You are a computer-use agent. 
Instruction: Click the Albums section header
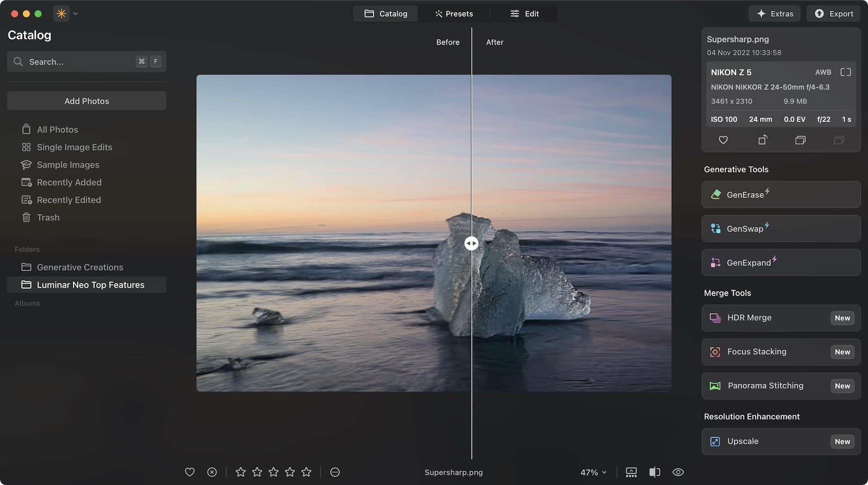tap(27, 303)
